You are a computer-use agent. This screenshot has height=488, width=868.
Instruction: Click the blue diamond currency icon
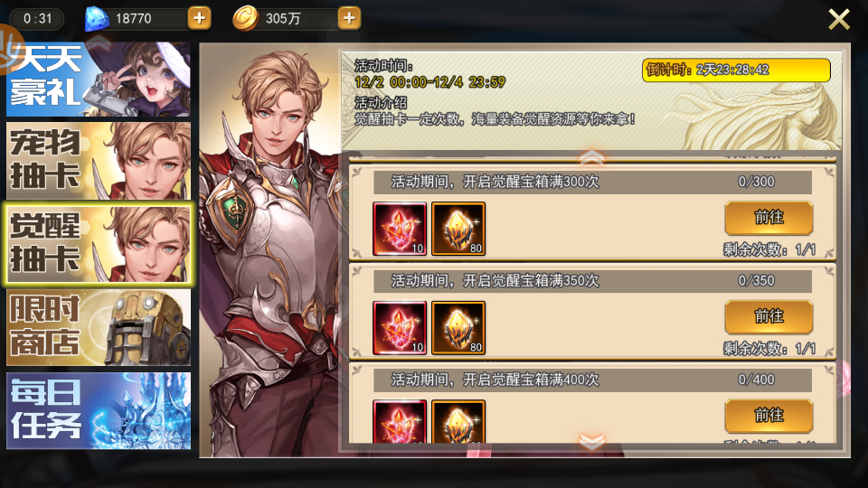coord(97,19)
